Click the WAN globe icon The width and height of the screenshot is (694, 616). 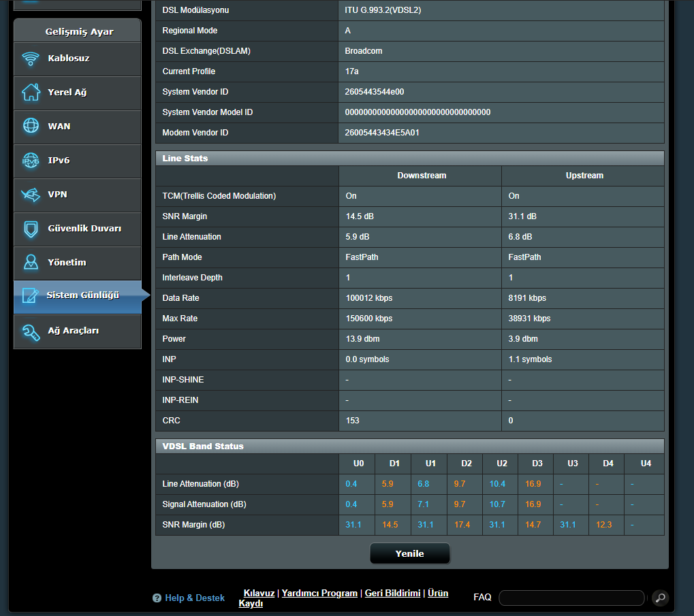pos(31,126)
